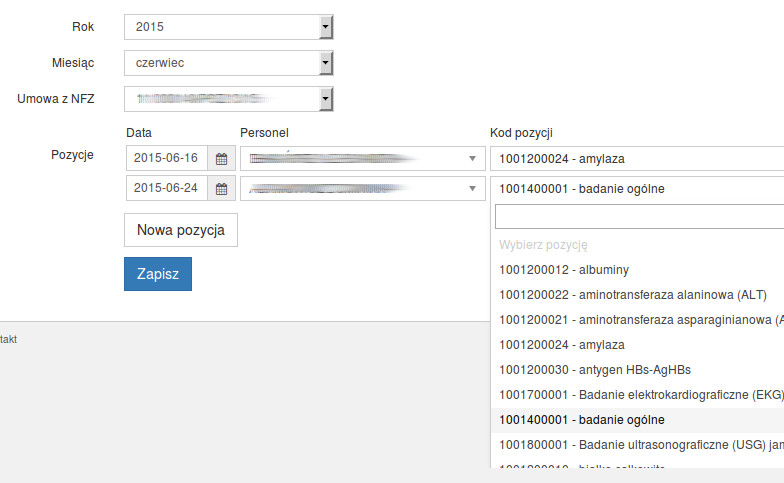Choose Badanie ultrasonograficzne (USG) option
Viewport: 784px width, 483px height.
point(640,445)
